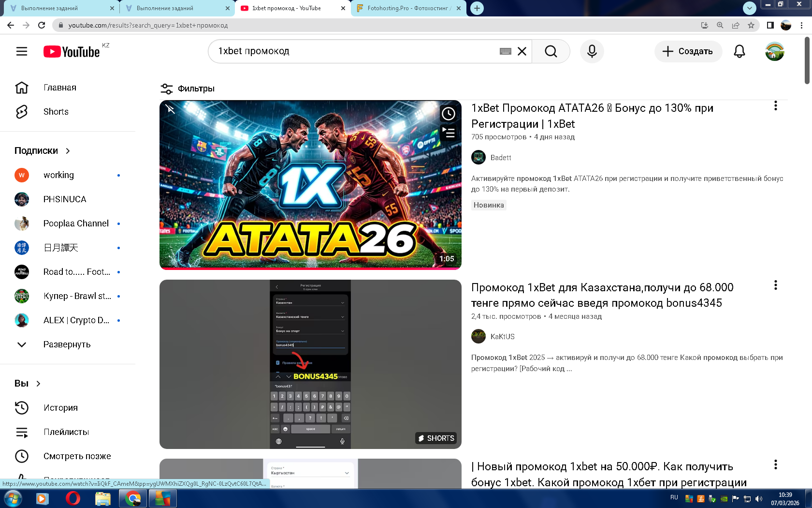The height and width of the screenshot is (508, 812).
Task: Open more options for bonus4345 video
Action: point(776,285)
